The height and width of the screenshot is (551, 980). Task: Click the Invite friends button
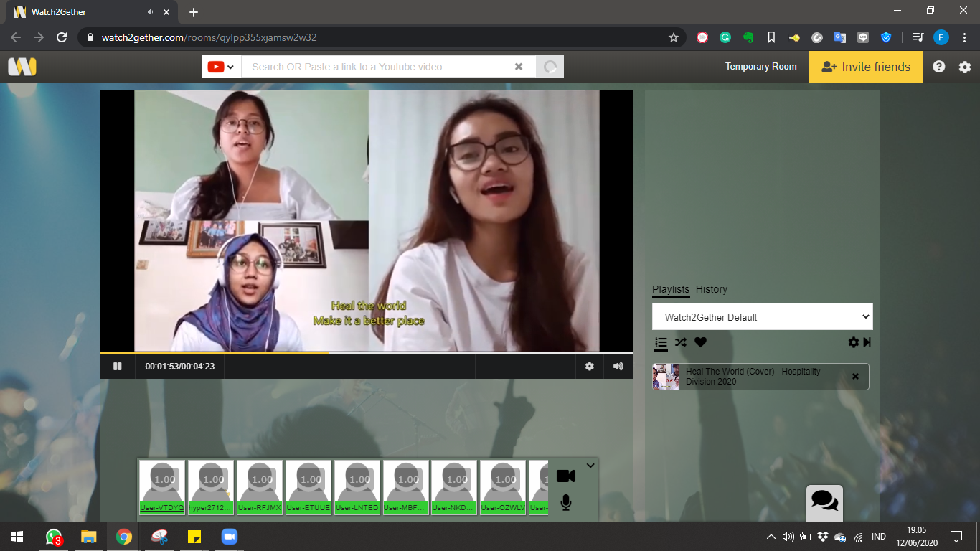pyautogui.click(x=865, y=67)
